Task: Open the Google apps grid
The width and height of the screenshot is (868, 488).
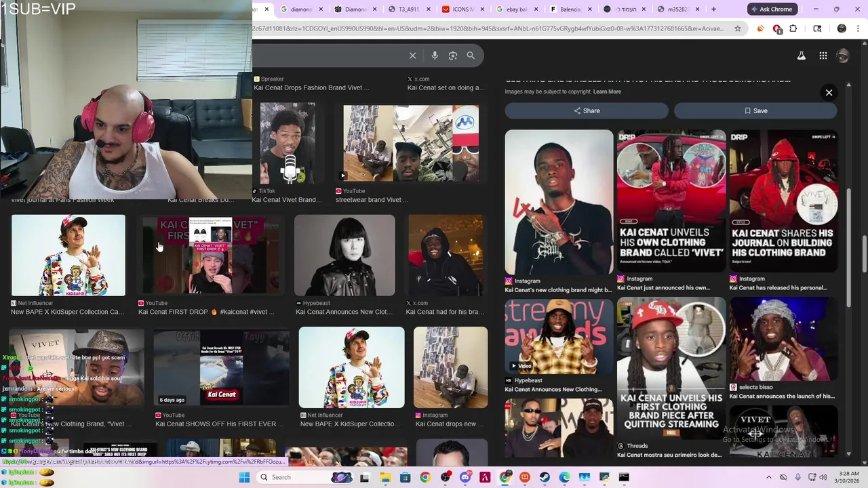Action: tap(823, 56)
